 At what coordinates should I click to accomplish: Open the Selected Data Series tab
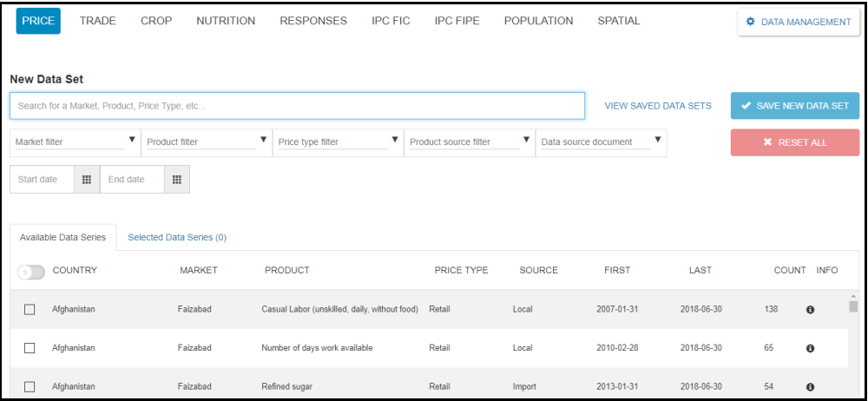point(177,237)
